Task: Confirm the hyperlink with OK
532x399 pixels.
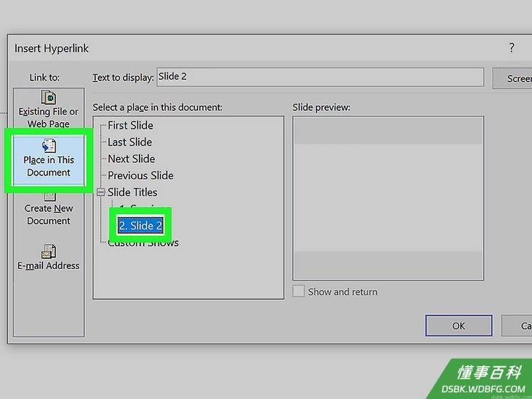Action: pos(458,326)
